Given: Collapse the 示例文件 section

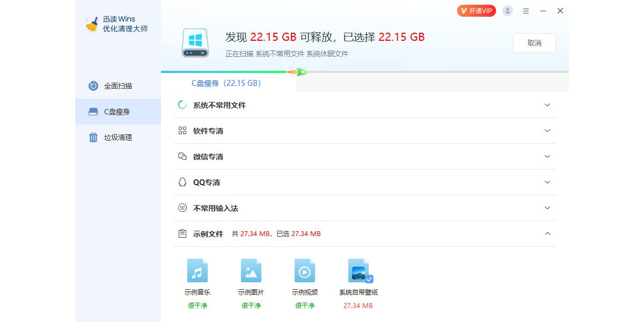Looking at the screenshot, I should (547, 234).
